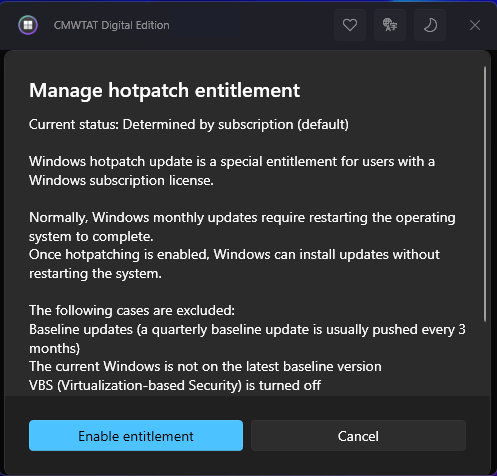Click the scrollbar track below the thumb
Image resolution: width=497 pixels, height=476 pixels.
485,358
